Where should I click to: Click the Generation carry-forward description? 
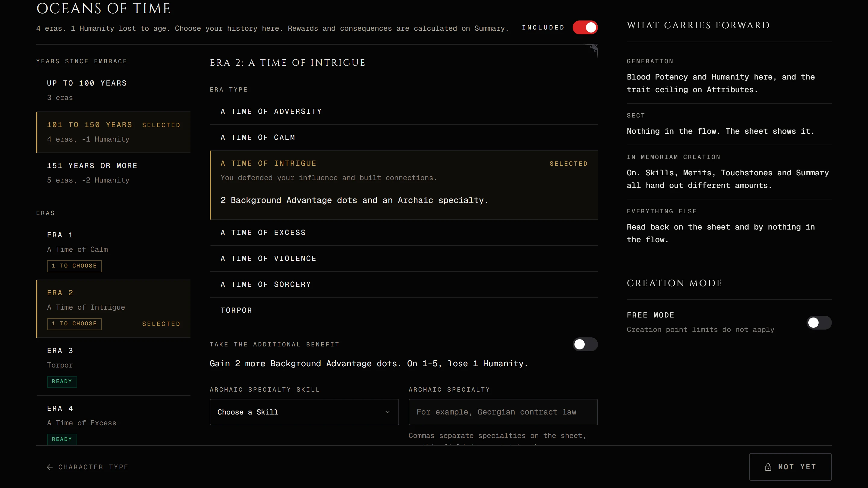[721, 83]
